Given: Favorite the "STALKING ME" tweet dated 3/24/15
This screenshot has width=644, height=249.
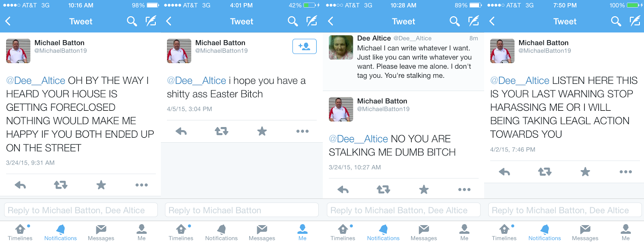Looking at the screenshot, I should [424, 190].
